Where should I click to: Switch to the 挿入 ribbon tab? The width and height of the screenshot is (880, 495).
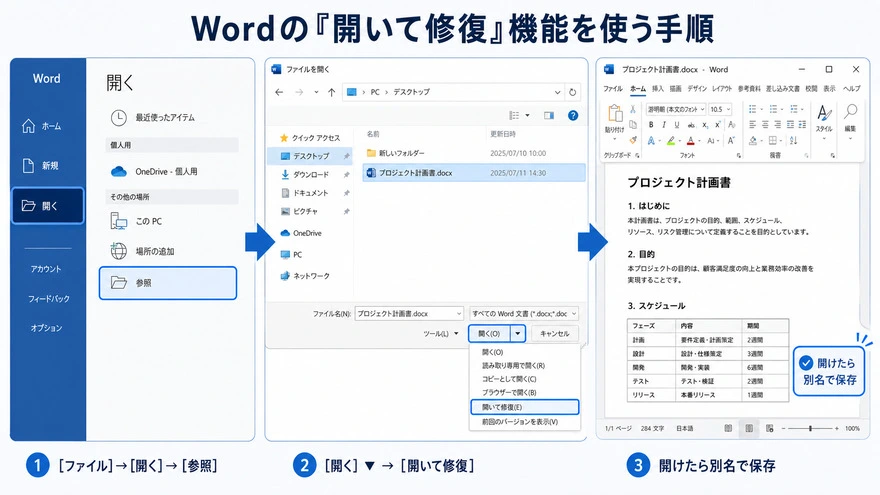(658, 89)
